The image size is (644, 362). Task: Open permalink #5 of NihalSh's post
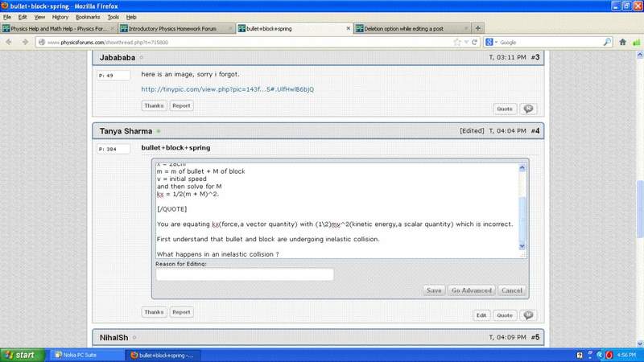coord(535,337)
